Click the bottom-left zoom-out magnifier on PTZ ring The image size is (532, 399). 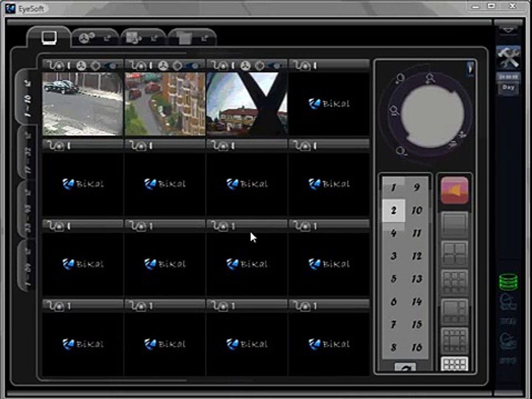click(401, 151)
